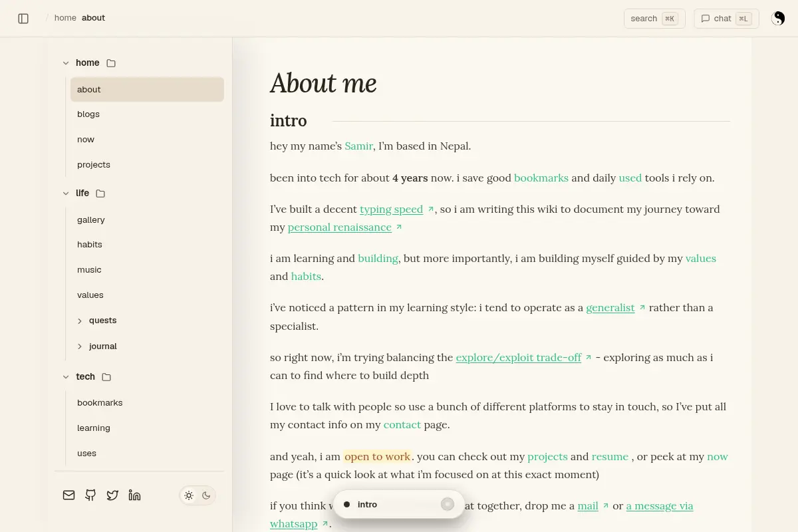Open bookmarks page in sidebar
The height and width of the screenshot is (532, 798).
point(147,403)
